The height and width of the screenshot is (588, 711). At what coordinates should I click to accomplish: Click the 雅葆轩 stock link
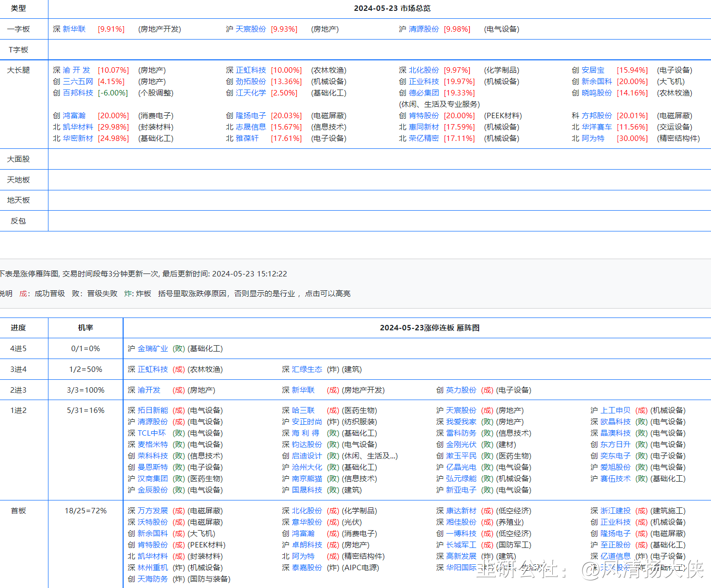tap(247, 138)
